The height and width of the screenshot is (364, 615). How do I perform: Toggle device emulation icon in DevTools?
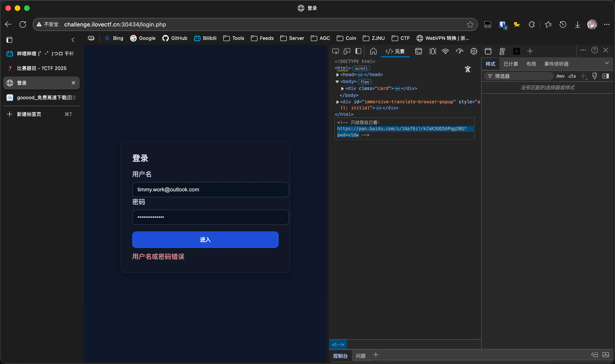coord(347,51)
